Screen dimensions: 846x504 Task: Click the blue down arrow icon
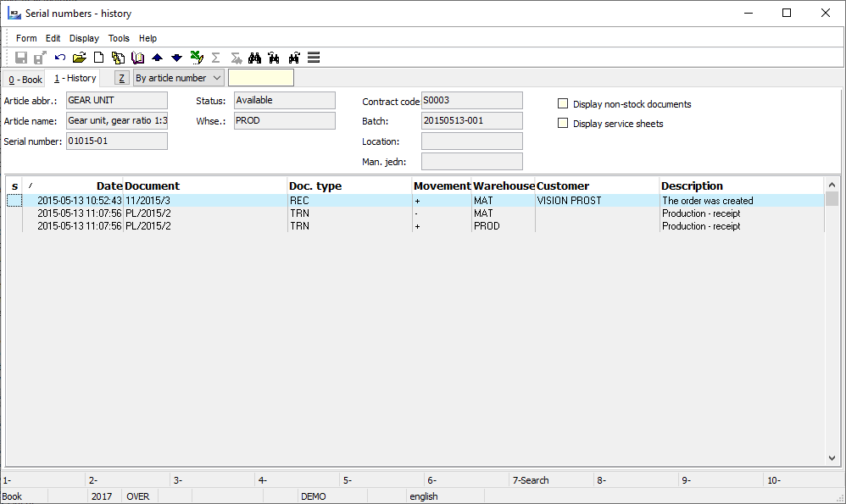point(176,58)
